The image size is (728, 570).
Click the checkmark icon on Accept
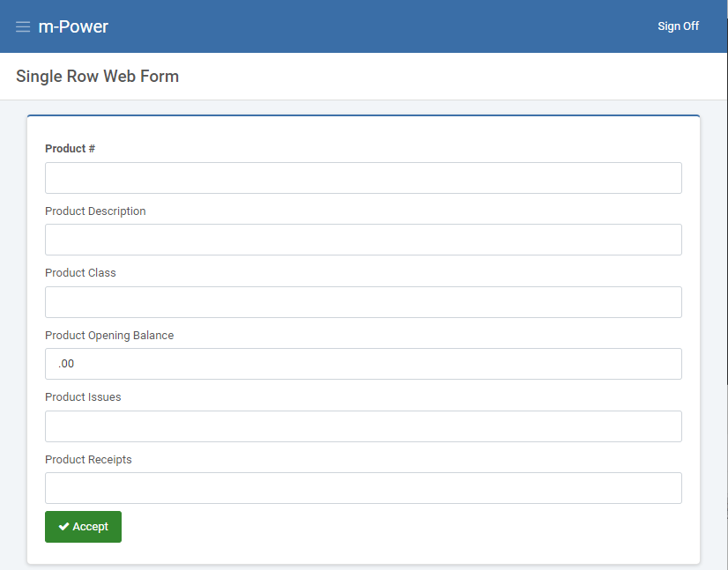(63, 526)
